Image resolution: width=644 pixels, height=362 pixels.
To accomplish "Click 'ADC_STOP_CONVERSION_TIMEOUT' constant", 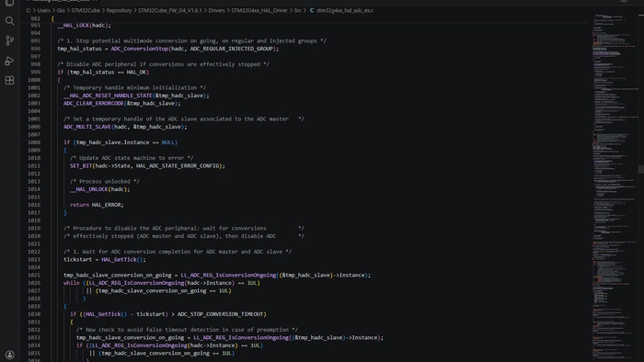I will [x=220, y=314].
